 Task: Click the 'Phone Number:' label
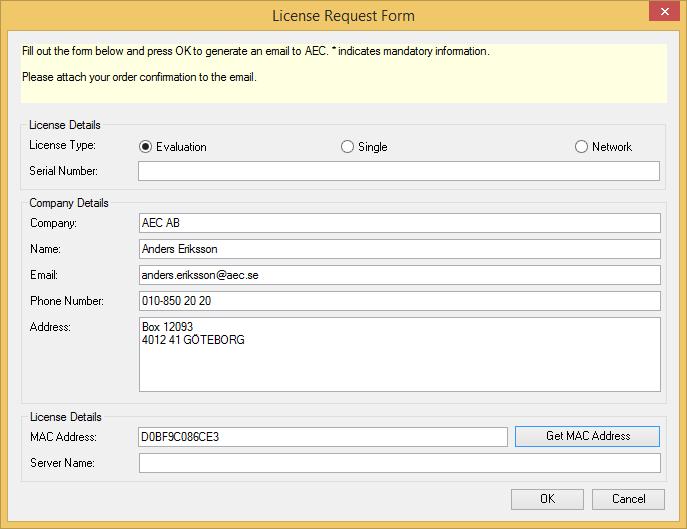67,301
